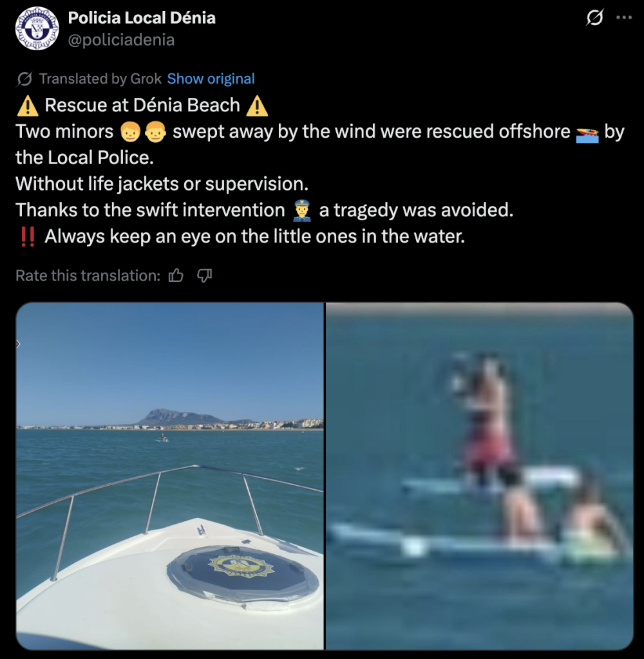Viewport: 644px width, 659px height.
Task: Open the three-dot more options menu
Action: [x=624, y=17]
